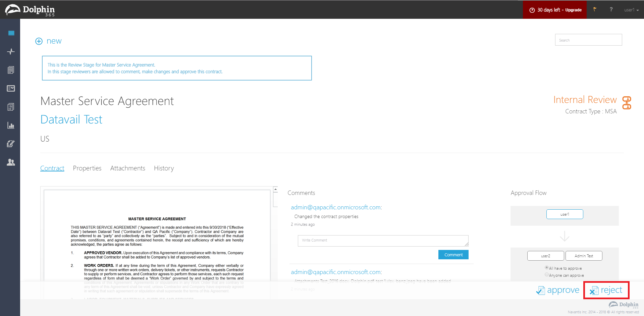Select Admin Test in Approval Flow

pos(584,256)
